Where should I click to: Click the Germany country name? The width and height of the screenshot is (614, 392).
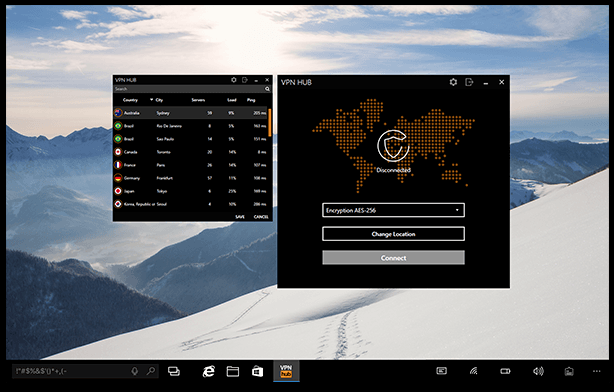pos(132,178)
